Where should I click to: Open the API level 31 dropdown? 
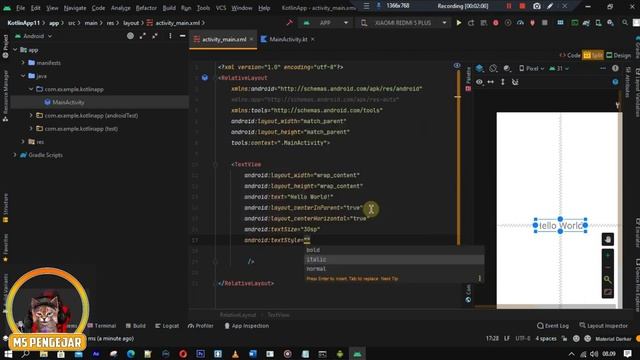tap(559, 69)
